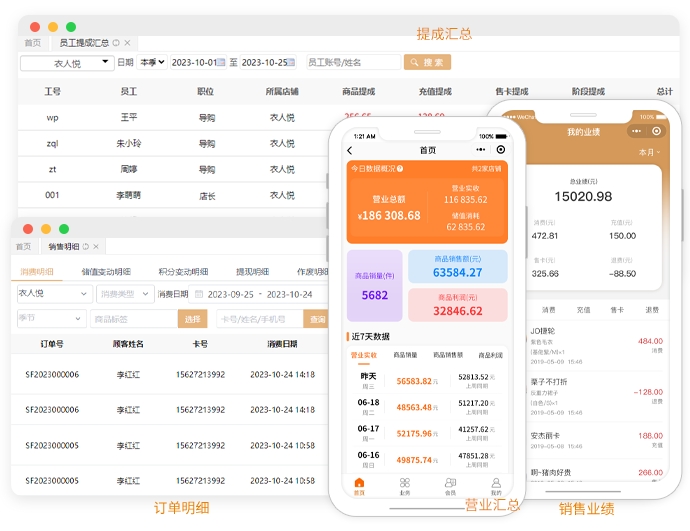Click refresh icon on 员工提成汇总 tab
The height and width of the screenshot is (531, 690).
click(x=116, y=43)
